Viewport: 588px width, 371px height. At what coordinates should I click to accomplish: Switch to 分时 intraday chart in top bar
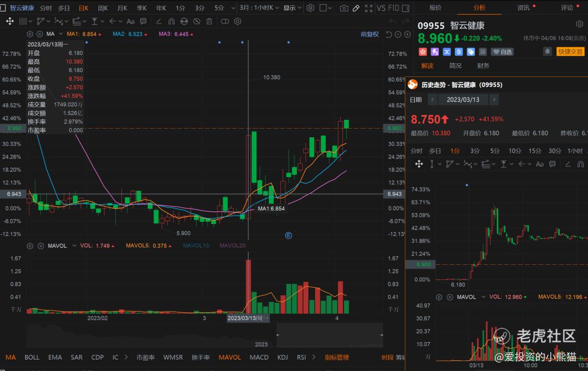(46, 8)
